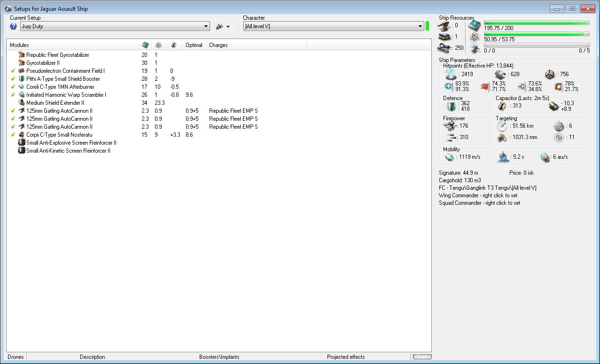The width and height of the screenshot is (600, 364).
Task: Switch to the Boosters\Implants tab
Action: point(219,357)
